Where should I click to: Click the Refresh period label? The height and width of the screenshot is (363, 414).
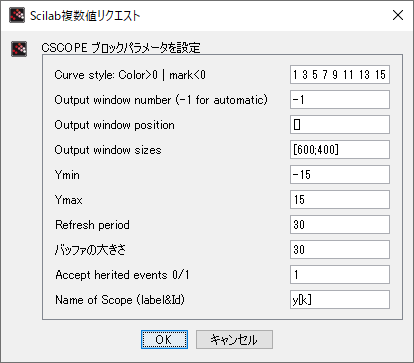pyautogui.click(x=92, y=225)
